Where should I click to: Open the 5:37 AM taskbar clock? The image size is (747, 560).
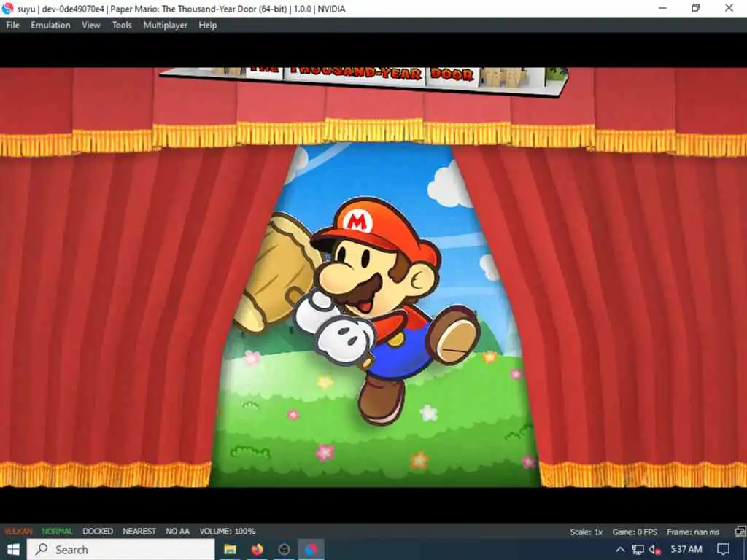point(686,550)
